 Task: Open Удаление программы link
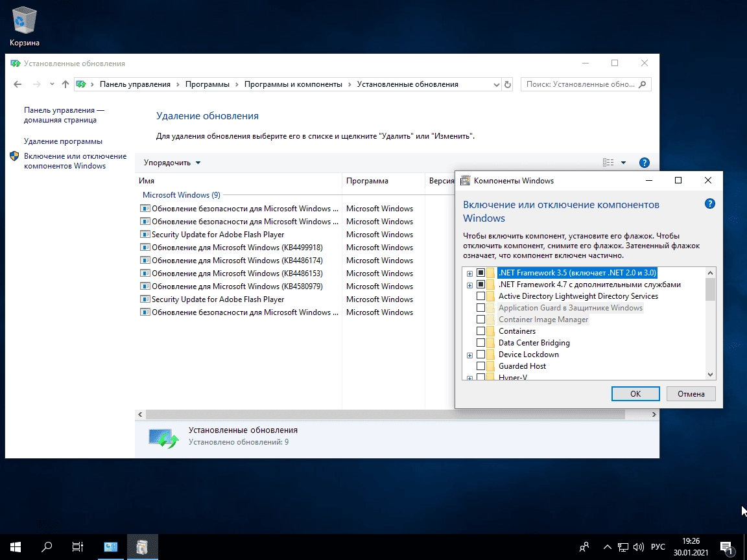coord(63,141)
